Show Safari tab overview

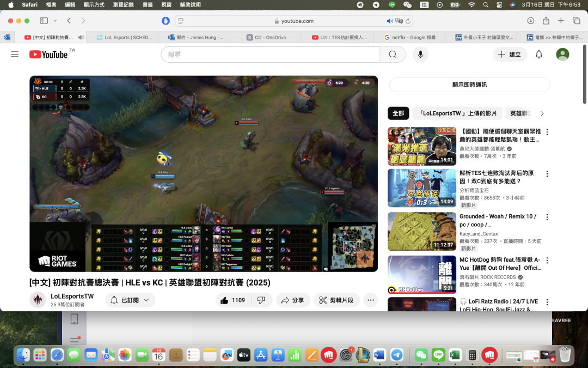coord(577,21)
